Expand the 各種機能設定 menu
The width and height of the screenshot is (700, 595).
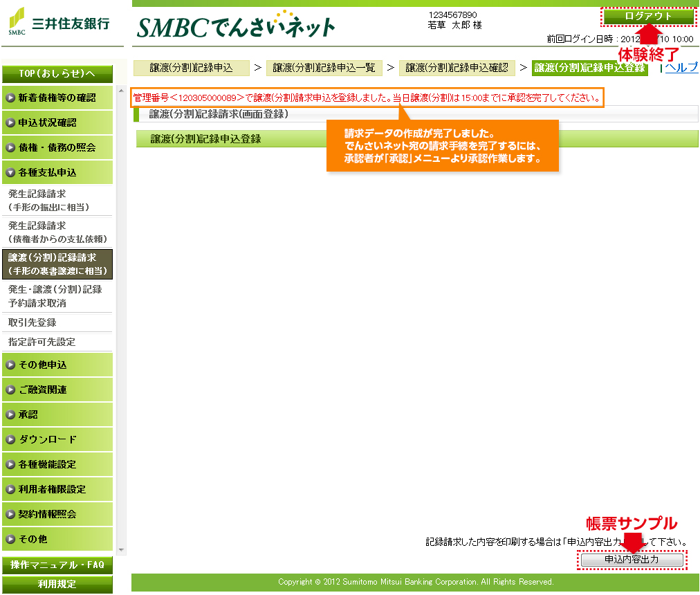coord(57,464)
